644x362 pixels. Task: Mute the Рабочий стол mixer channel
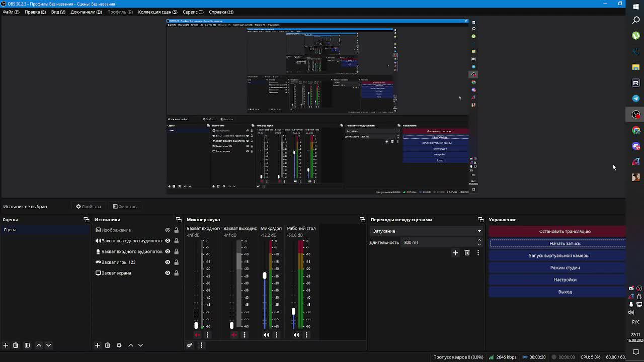296,335
